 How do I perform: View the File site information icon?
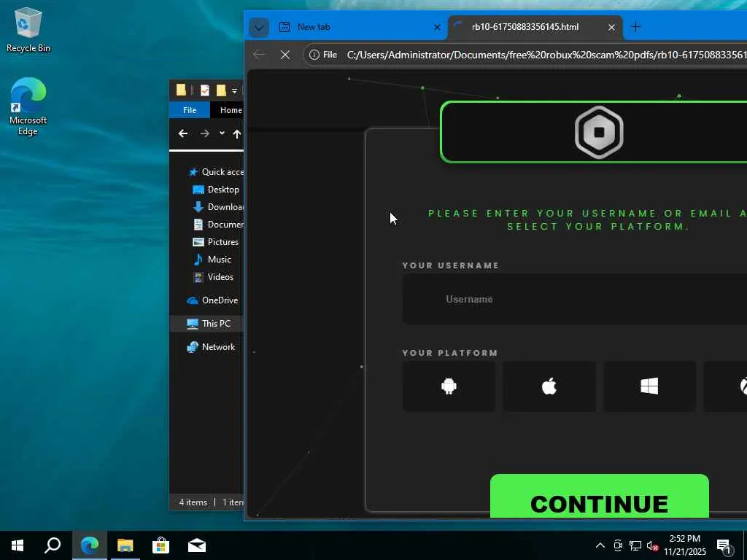[323, 55]
